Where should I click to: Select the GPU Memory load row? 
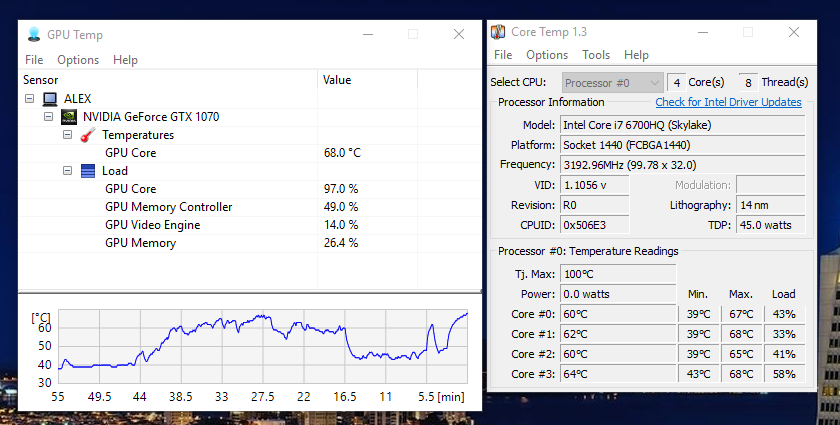pos(250,243)
